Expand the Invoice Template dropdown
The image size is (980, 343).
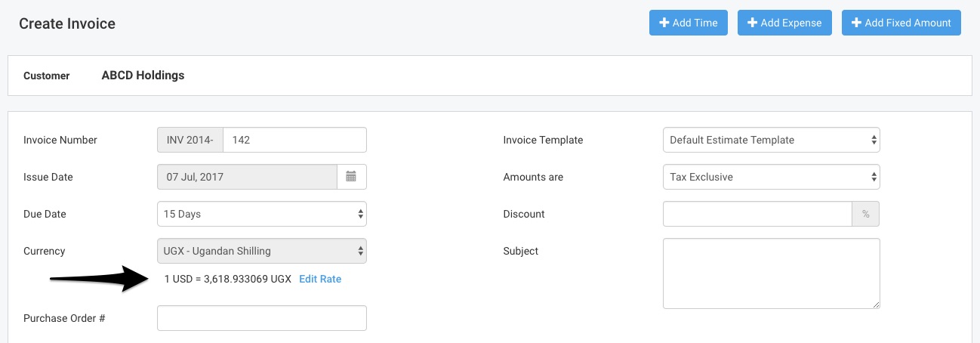pos(771,140)
